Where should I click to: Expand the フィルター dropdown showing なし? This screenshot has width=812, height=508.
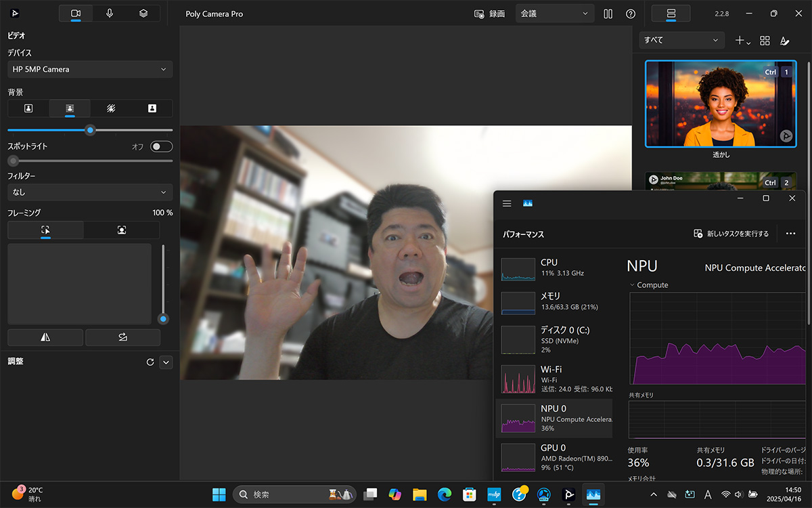[89, 192]
